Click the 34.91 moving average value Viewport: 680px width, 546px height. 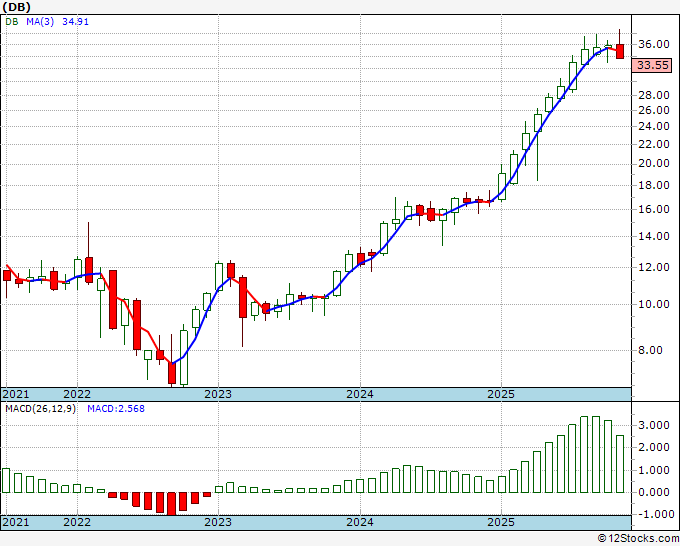pyautogui.click(x=75, y=21)
